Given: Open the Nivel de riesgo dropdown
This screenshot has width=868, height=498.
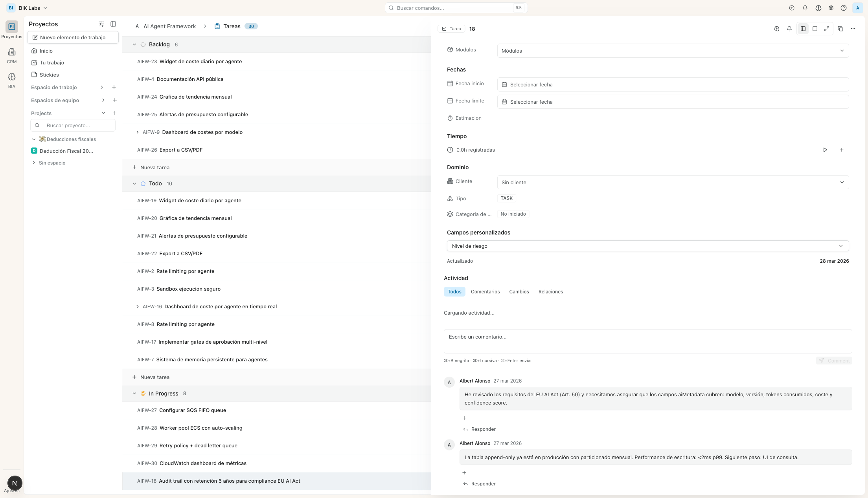Looking at the screenshot, I should [x=647, y=246].
